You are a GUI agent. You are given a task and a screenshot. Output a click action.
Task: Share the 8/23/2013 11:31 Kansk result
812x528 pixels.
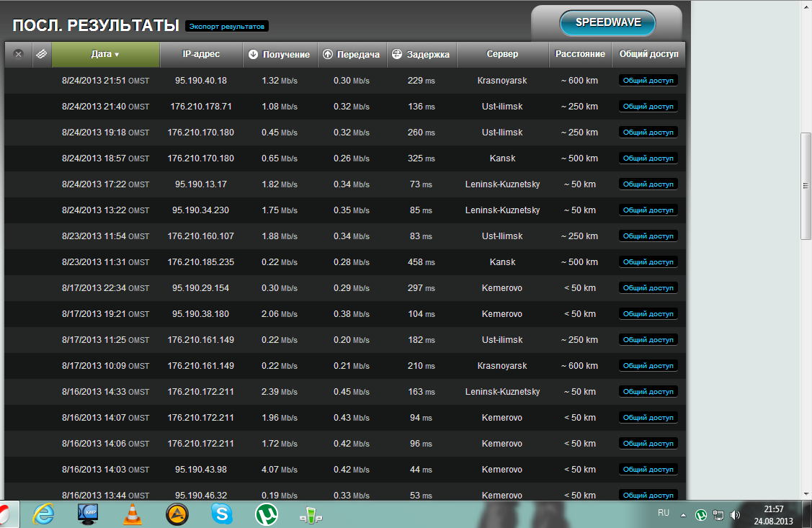648,262
